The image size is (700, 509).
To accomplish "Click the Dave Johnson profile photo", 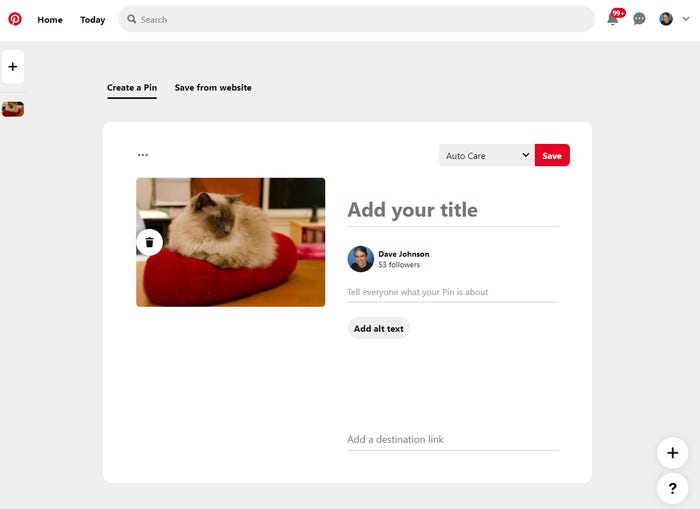I will pyautogui.click(x=361, y=259).
